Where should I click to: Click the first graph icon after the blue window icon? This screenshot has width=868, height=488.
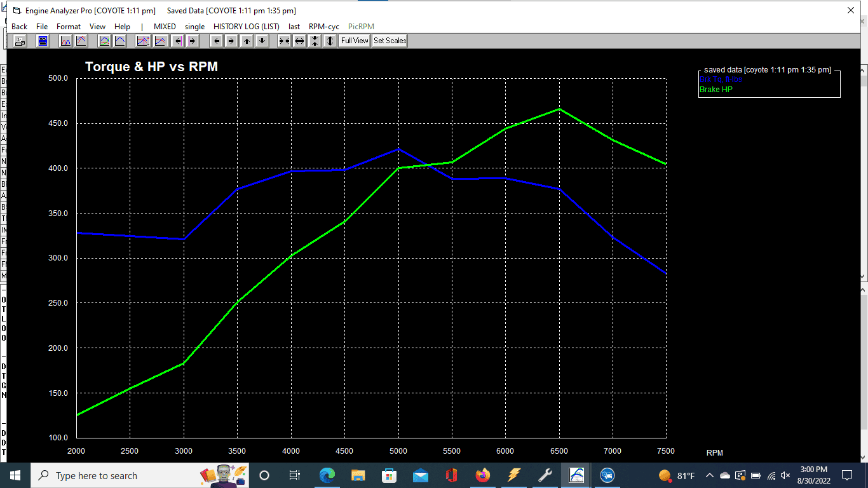65,41
